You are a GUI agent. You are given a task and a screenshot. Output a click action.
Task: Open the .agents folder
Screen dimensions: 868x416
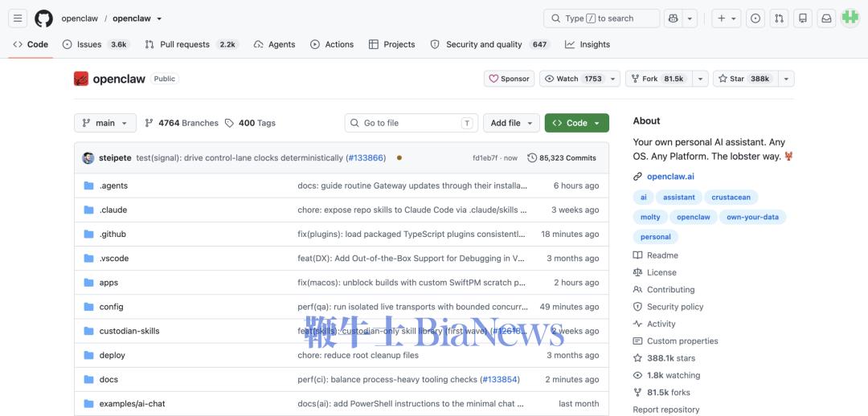pos(113,186)
